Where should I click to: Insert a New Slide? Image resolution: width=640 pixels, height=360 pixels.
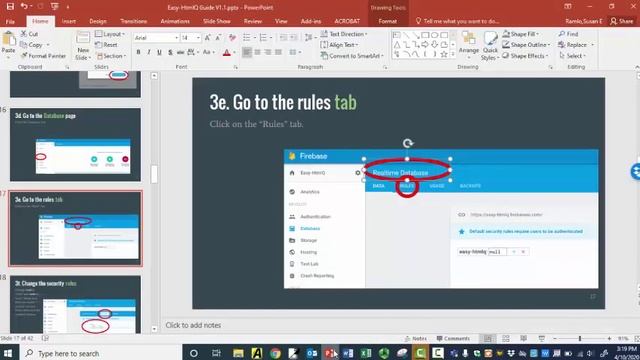tap(83, 46)
